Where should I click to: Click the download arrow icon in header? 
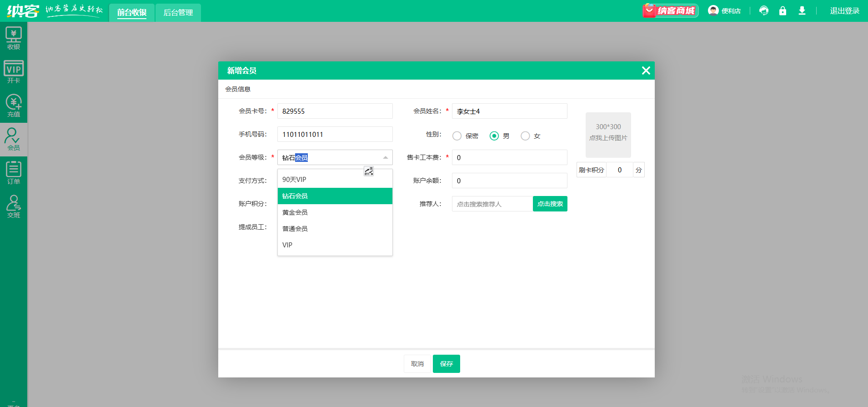point(802,11)
